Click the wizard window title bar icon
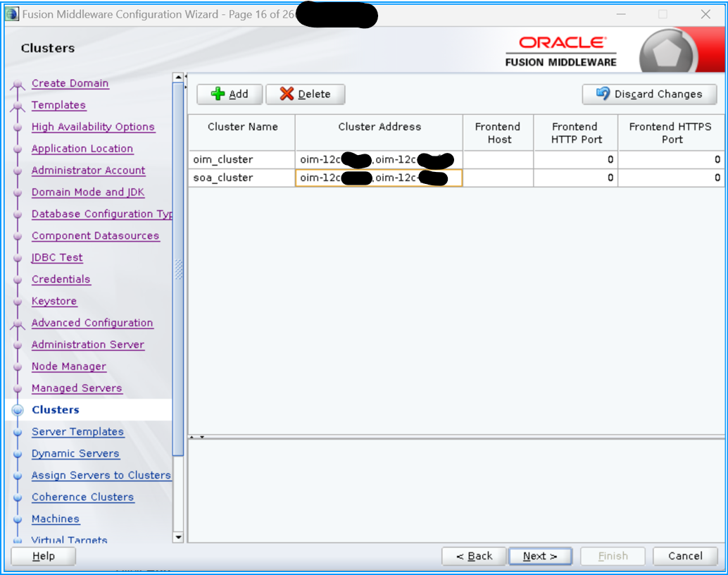 tap(11, 14)
